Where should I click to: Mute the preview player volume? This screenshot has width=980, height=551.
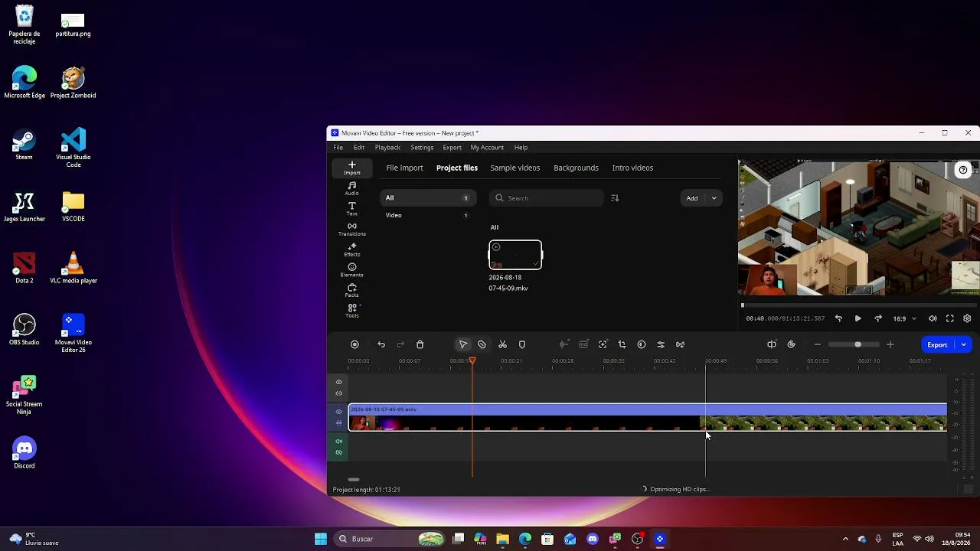(933, 318)
